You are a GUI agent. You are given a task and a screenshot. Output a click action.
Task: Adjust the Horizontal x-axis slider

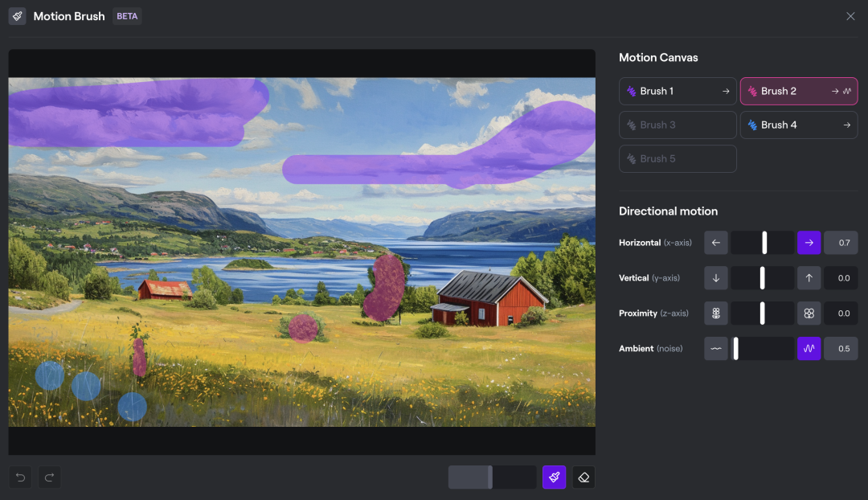click(762, 243)
